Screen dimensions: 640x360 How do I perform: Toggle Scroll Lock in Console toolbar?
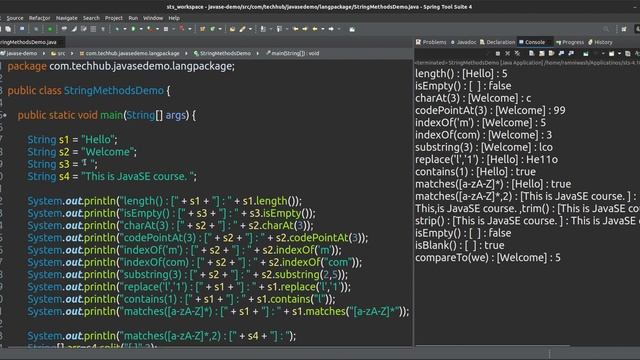[542, 53]
